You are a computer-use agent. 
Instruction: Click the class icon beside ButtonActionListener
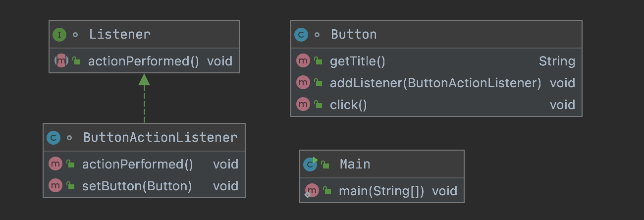[54, 138]
